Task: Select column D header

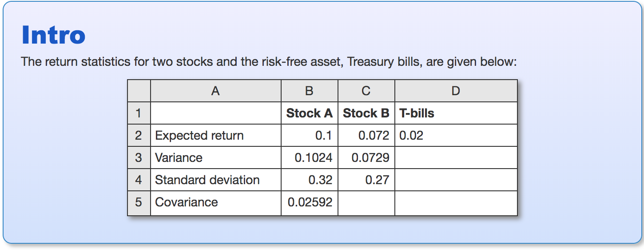Action: coord(456,91)
